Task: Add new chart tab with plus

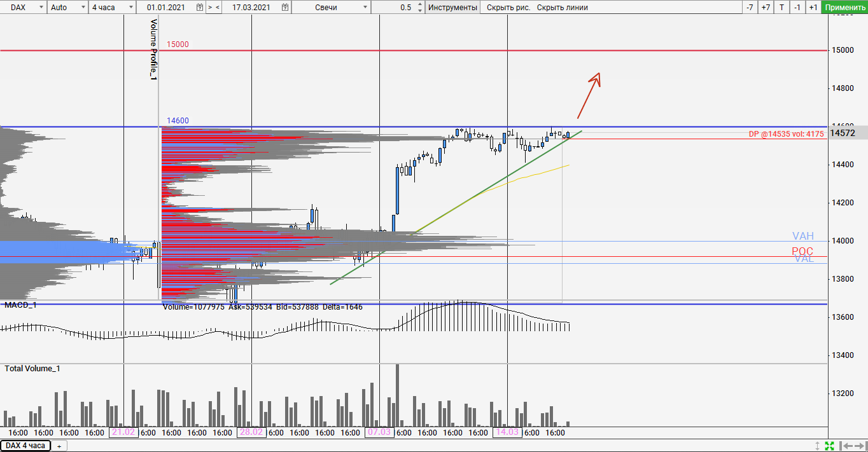Action: coord(59,446)
